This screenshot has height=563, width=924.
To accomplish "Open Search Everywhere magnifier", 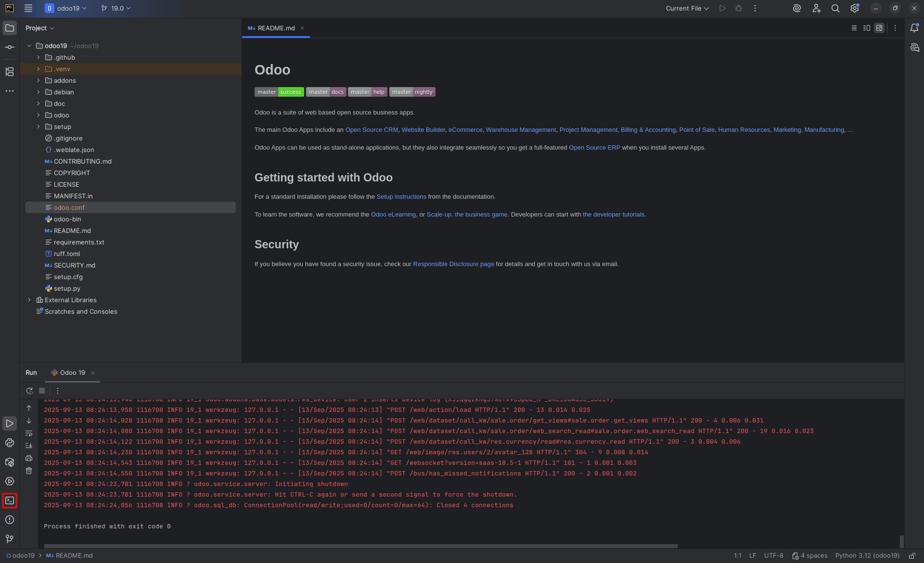I will coord(835,8).
